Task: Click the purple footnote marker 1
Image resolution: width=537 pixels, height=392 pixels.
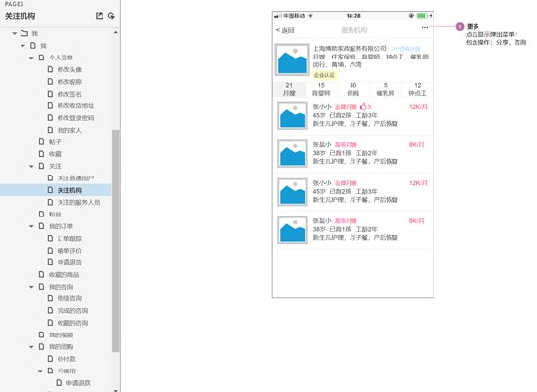Action: click(460, 26)
